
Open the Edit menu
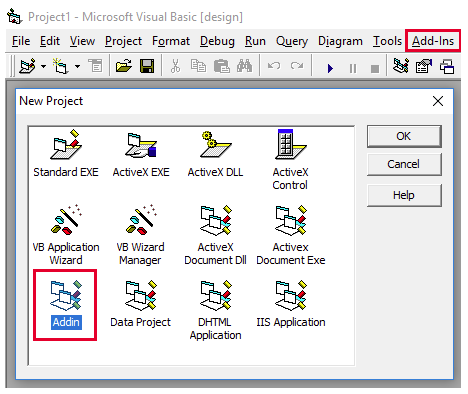pyautogui.click(x=50, y=41)
